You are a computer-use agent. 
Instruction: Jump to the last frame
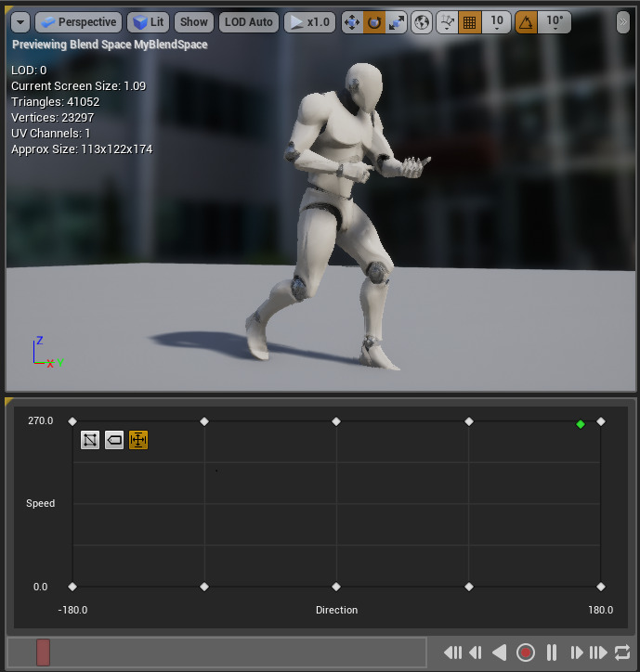point(598,653)
